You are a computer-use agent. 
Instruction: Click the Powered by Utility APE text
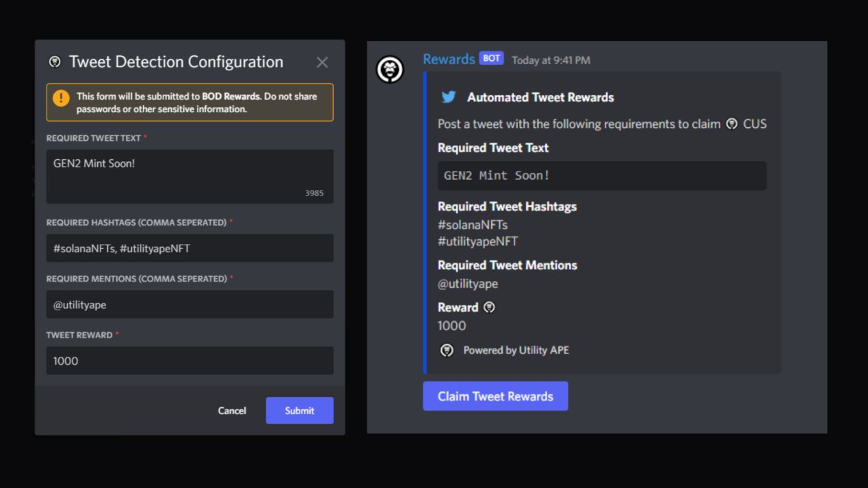coord(516,350)
